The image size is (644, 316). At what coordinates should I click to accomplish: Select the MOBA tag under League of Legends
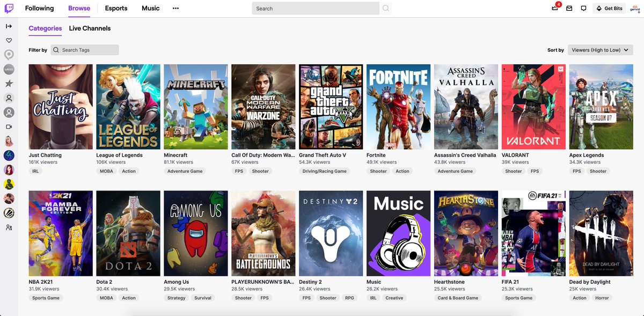106,171
